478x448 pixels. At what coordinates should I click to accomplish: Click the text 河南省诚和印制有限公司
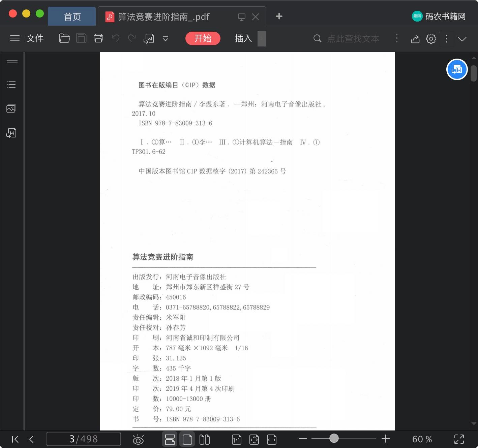tap(203, 338)
